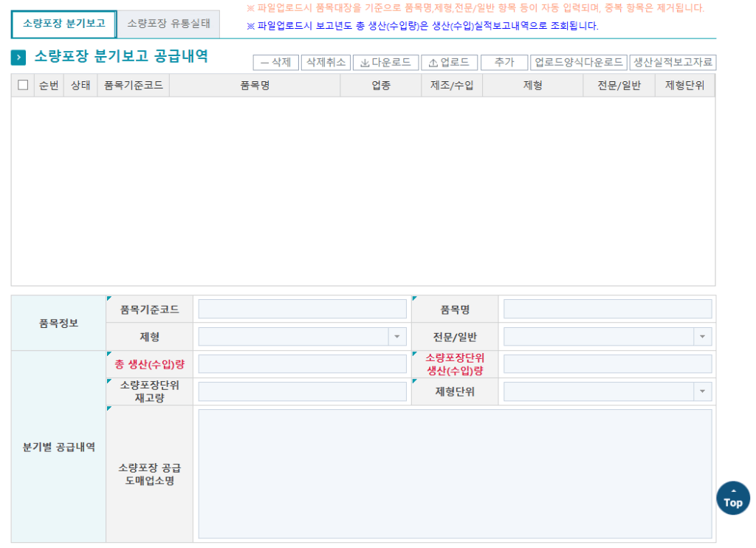Click the Top scroll-up round icon
This screenshot has width=756, height=548.
(732, 499)
